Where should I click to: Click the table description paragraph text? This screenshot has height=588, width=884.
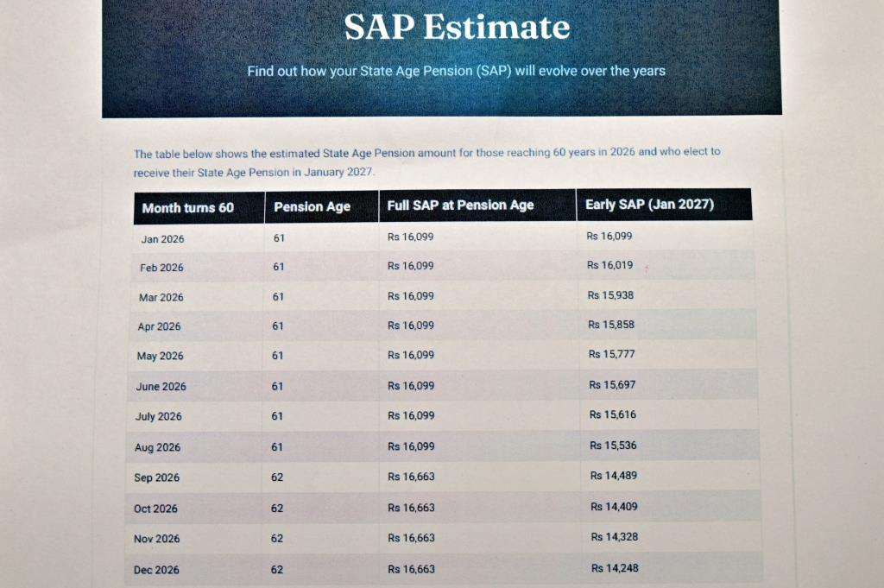426,162
